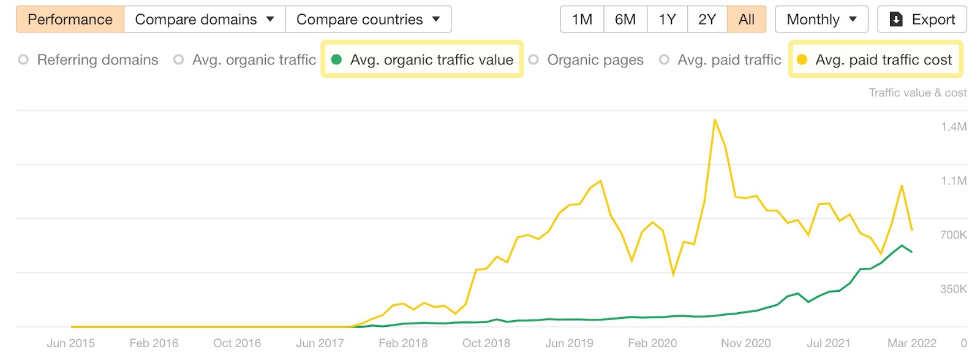Click the 1.4M peak on the yellow line
Image resolution: width=980 pixels, height=363 pixels.
click(715, 120)
